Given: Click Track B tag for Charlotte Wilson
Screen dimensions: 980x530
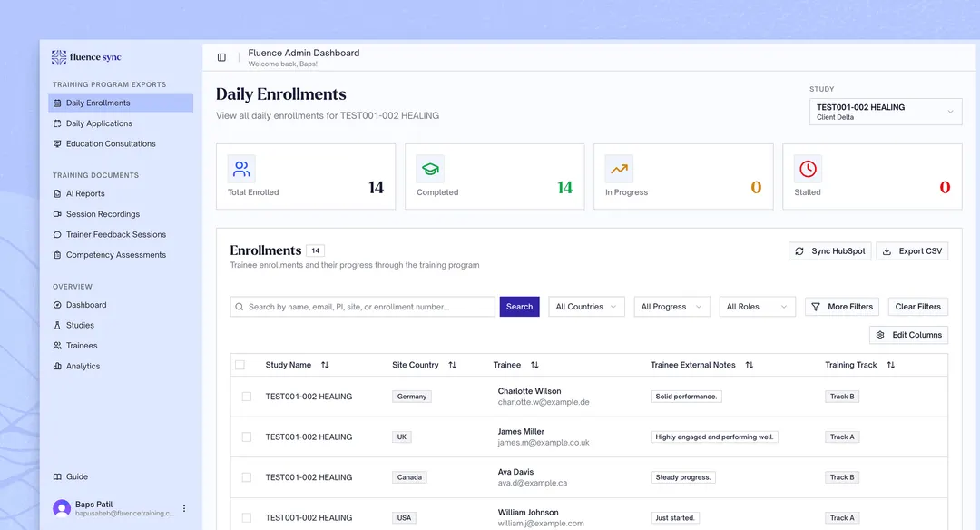Looking at the screenshot, I should [x=842, y=397].
